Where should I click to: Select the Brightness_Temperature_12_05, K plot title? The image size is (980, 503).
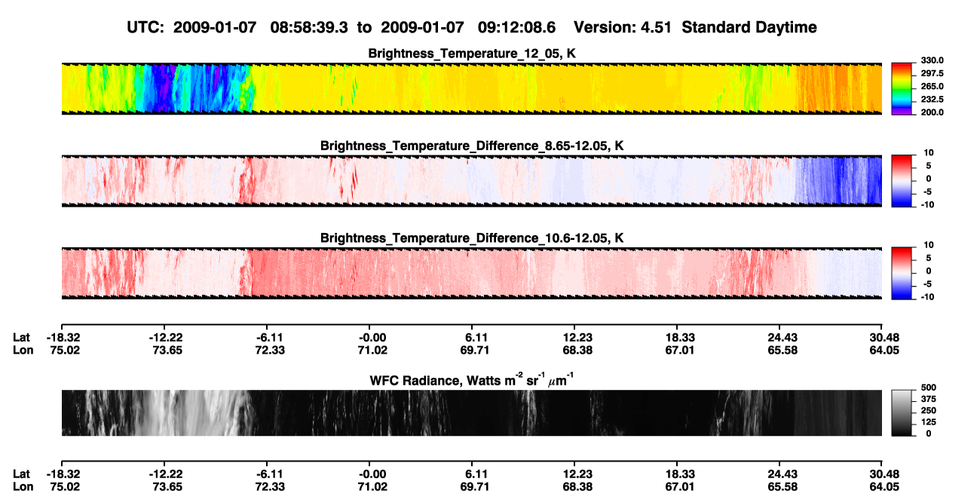(472, 54)
